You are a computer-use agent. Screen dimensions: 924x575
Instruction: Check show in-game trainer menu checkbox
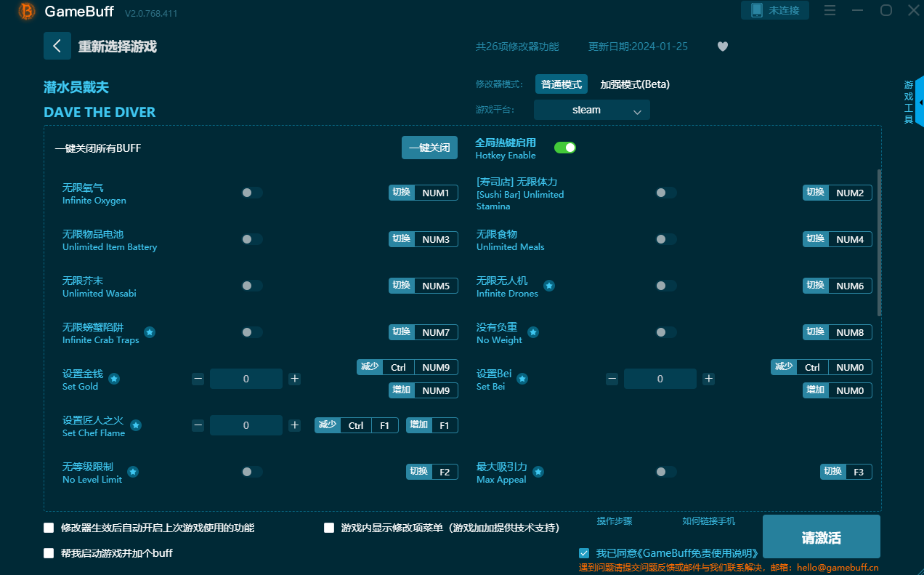click(x=329, y=528)
